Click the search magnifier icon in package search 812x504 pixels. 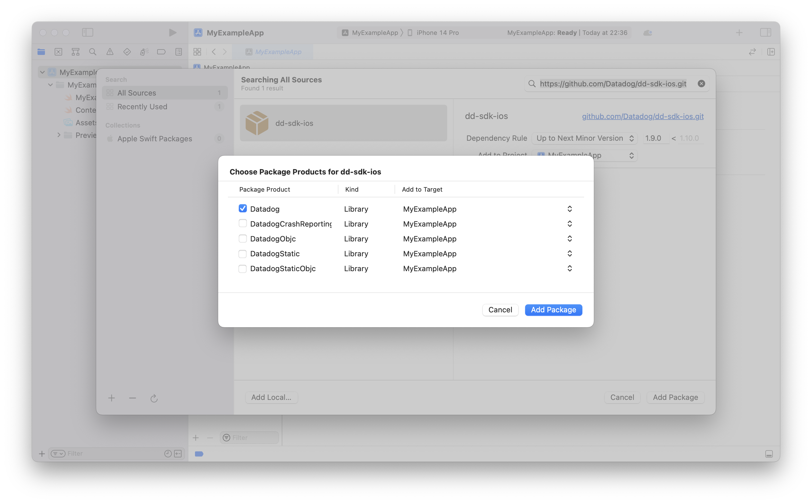532,84
